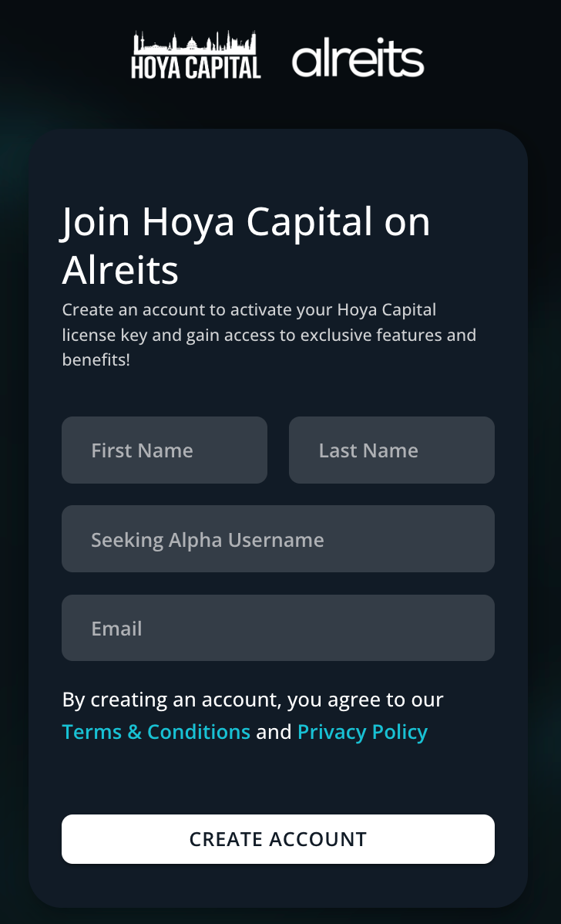The height and width of the screenshot is (924, 561).
Task: Select the Last Name text box
Action: (x=391, y=450)
